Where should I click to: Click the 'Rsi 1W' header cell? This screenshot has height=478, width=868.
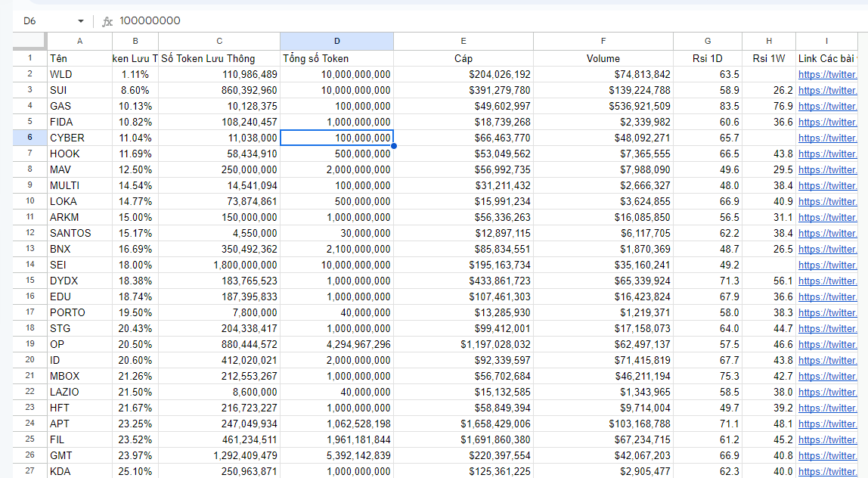(x=769, y=59)
